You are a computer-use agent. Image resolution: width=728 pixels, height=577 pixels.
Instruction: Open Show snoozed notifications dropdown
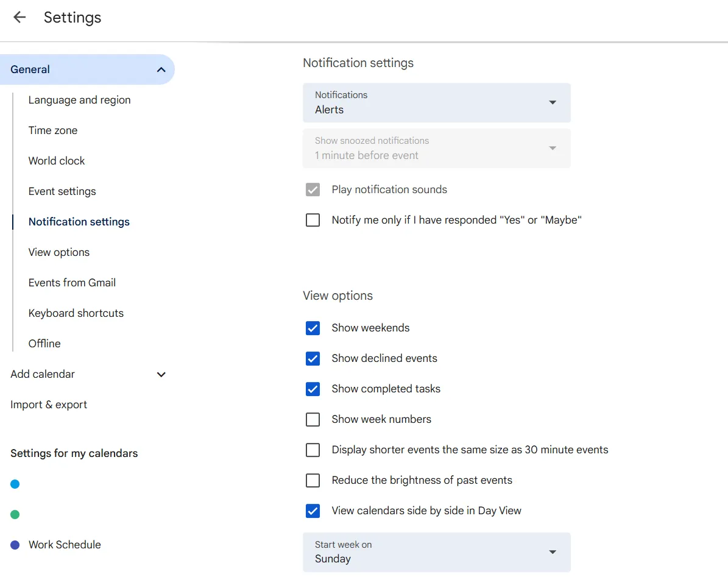436,148
